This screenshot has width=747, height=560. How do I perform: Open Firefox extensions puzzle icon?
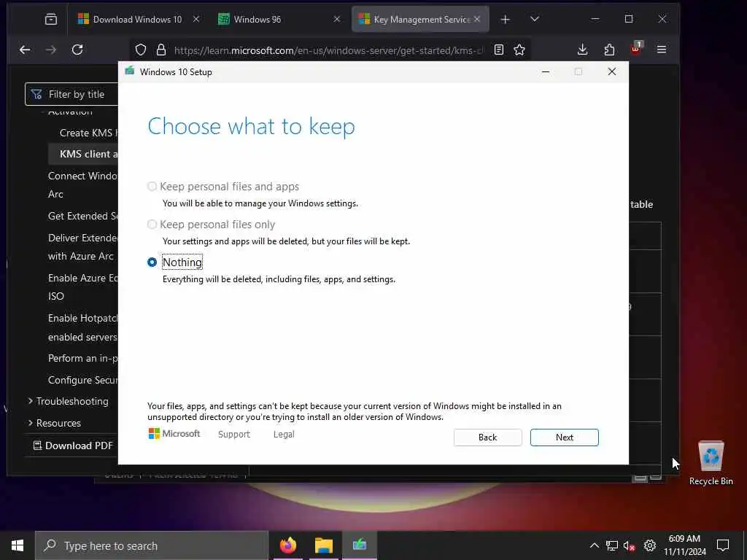[609, 50]
